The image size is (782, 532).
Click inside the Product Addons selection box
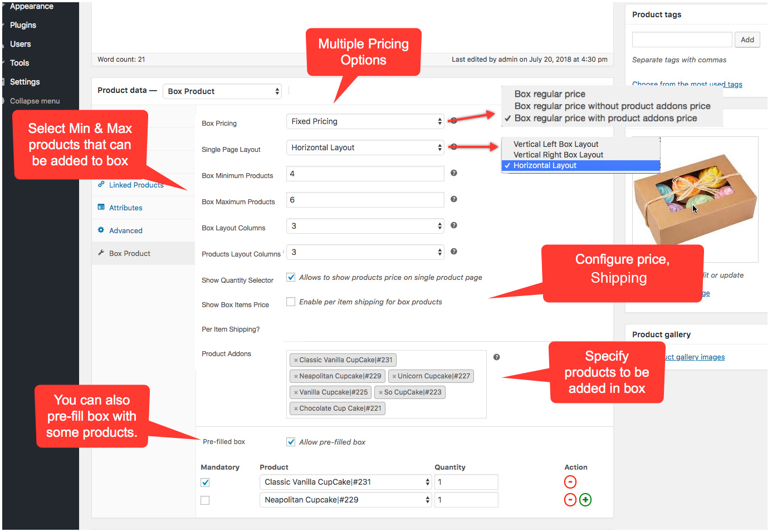click(x=387, y=384)
